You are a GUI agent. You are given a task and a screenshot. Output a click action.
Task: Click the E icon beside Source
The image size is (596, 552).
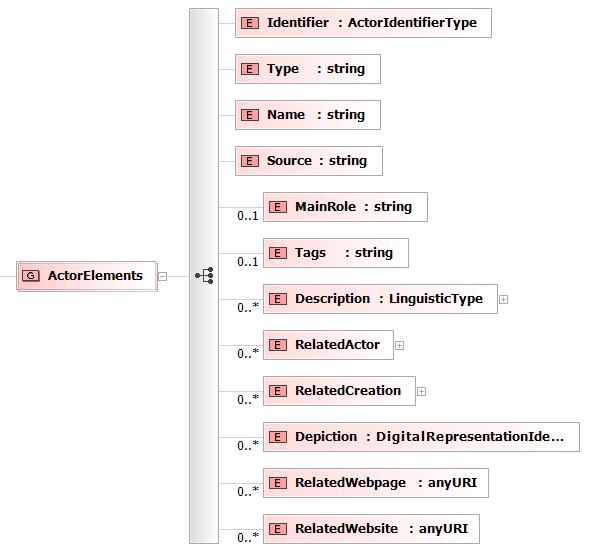250,161
